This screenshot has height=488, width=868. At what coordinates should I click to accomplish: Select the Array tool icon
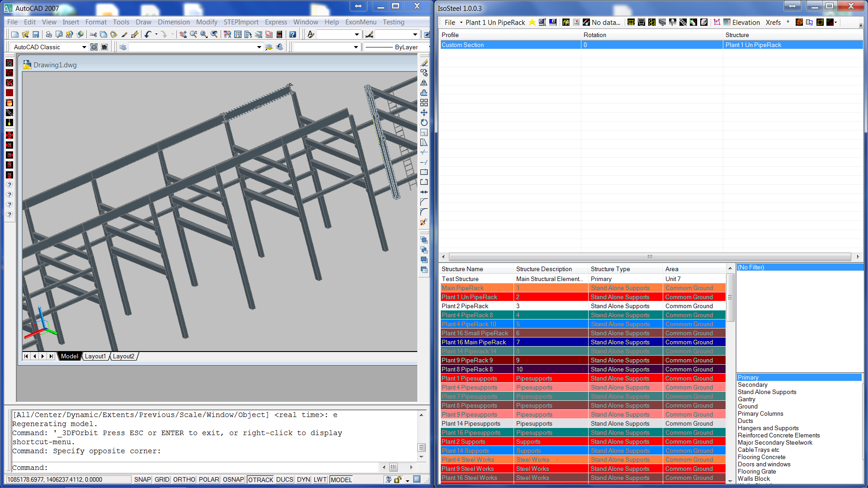(x=424, y=103)
